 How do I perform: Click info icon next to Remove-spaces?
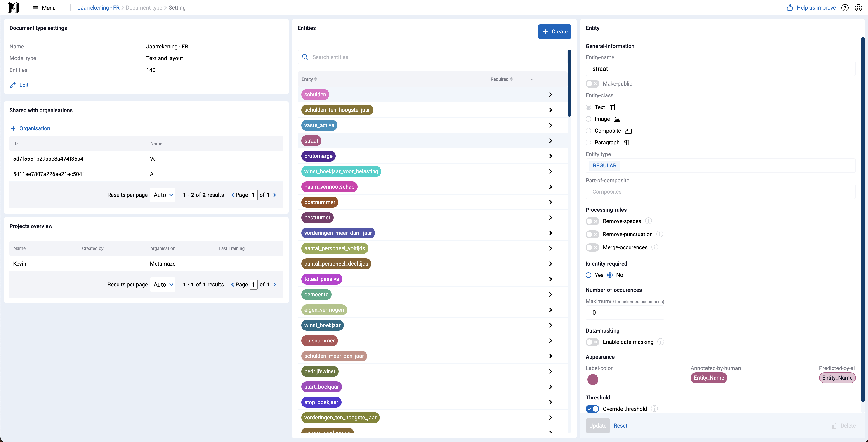pyautogui.click(x=648, y=221)
